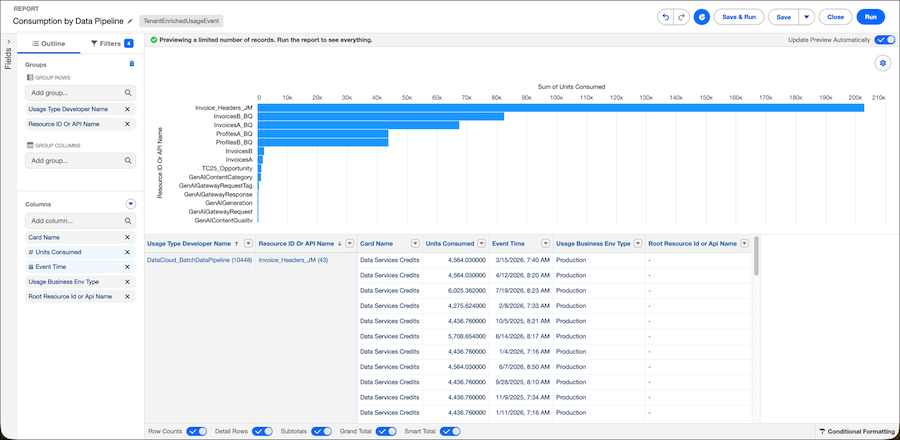Image resolution: width=900 pixels, height=440 pixels.
Task: Switch to the Outline tab
Action: (x=49, y=44)
